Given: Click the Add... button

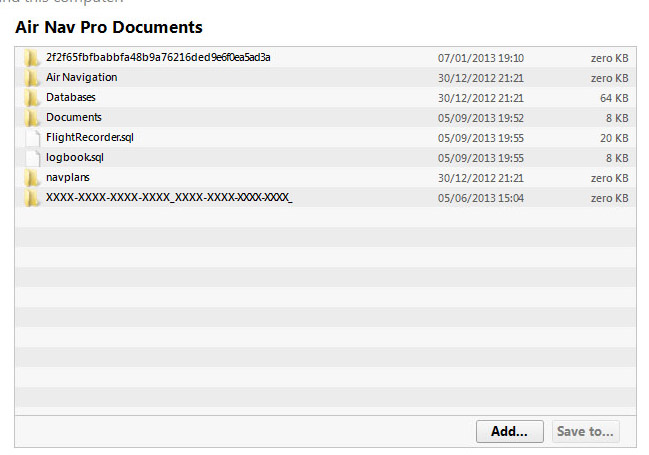Looking at the screenshot, I should (x=510, y=431).
